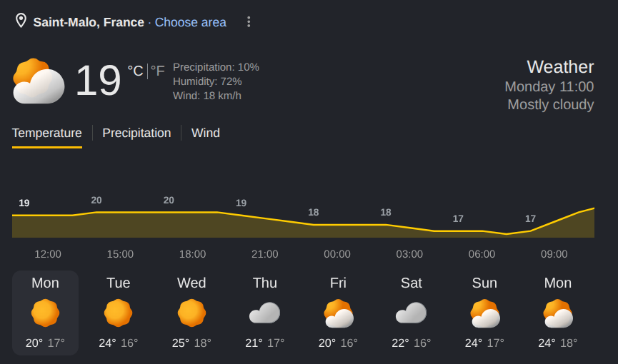Switch to the Precipitation tab
The width and height of the screenshot is (618, 364).
point(136,133)
